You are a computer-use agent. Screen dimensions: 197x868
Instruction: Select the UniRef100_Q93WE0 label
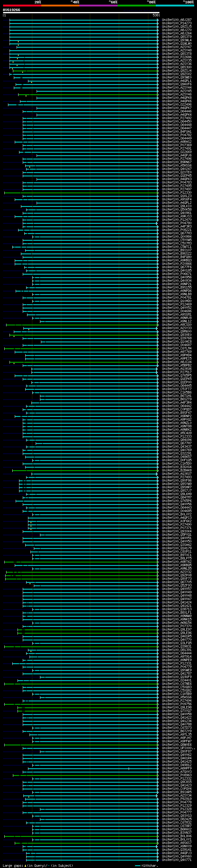[x=177, y=78]
